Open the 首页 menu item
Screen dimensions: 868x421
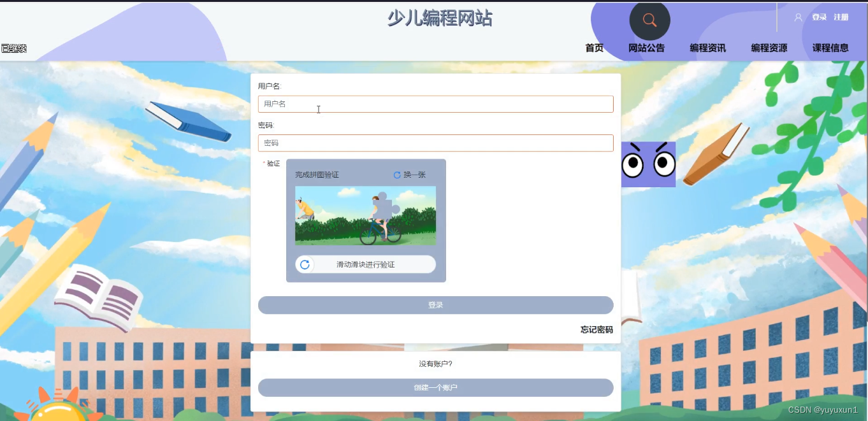coord(595,48)
